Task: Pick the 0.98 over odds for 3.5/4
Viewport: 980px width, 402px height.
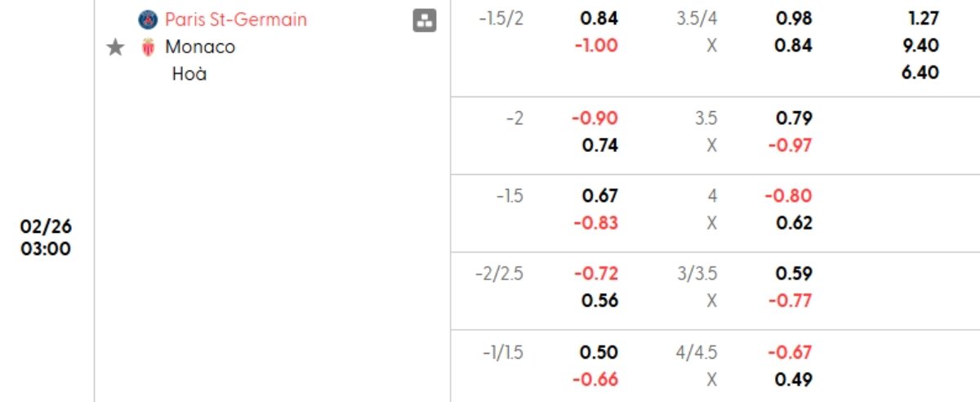Action: 795,19
